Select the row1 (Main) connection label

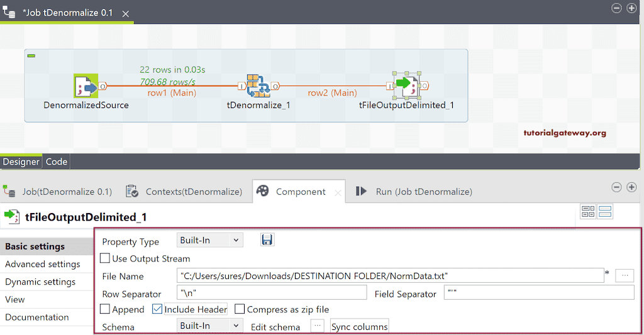pos(172,93)
